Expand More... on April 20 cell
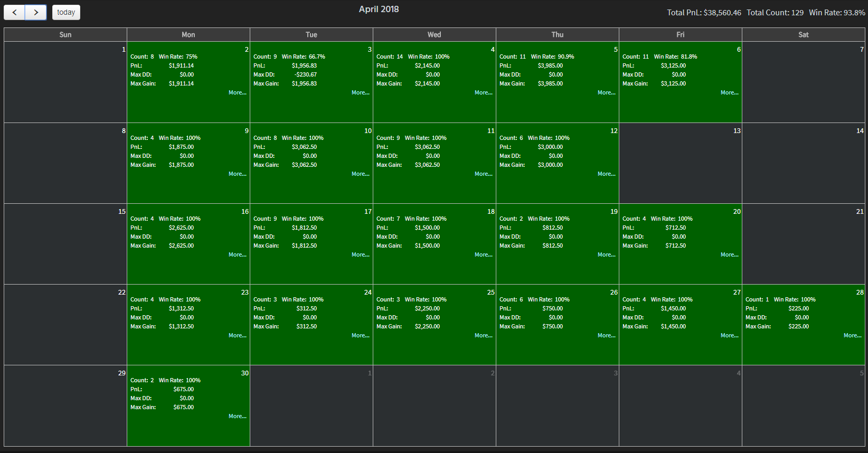The height and width of the screenshot is (453, 868). coord(729,255)
